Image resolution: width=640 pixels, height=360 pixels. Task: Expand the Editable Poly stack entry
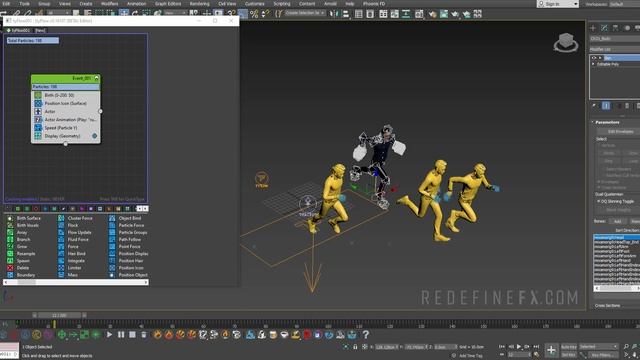tap(594, 64)
